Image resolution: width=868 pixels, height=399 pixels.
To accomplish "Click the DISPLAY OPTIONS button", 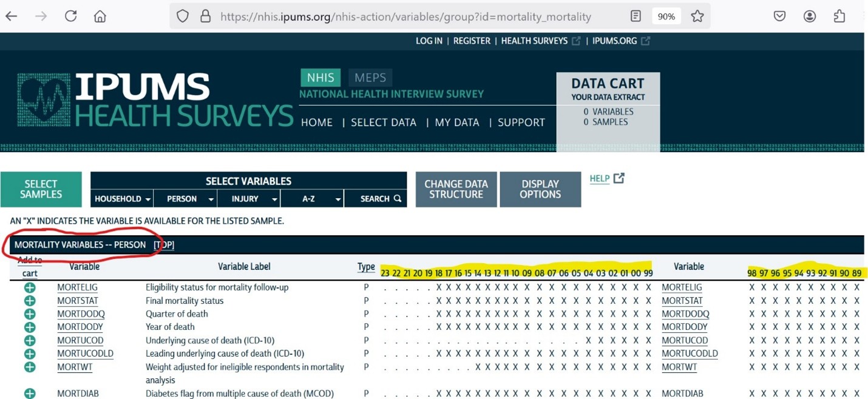I will pyautogui.click(x=540, y=189).
